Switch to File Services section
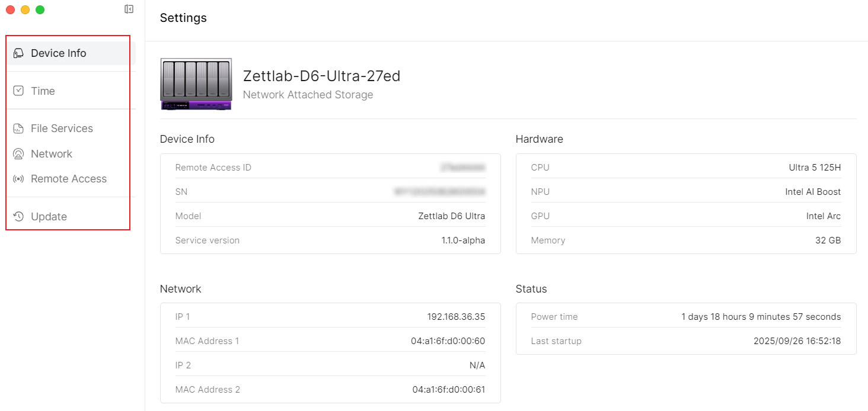This screenshot has height=411, width=868. (x=62, y=129)
